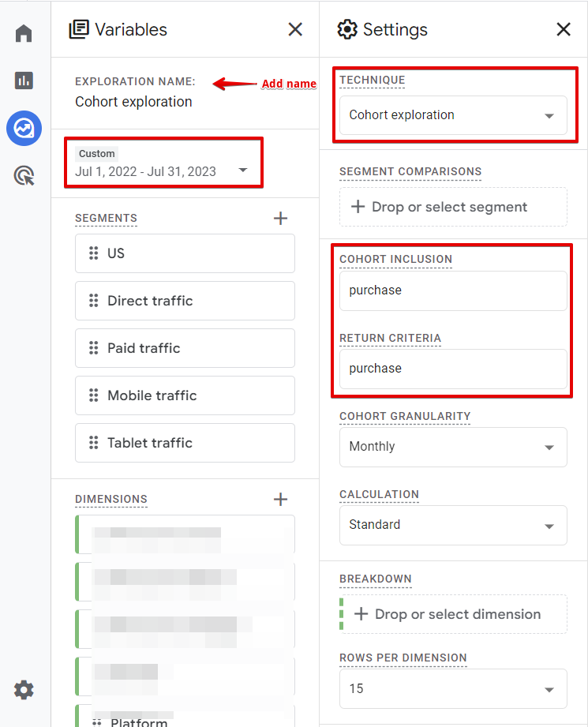Screen dimensions: 588x727
Task: Click the Paid traffic drag handle
Action: point(93,348)
